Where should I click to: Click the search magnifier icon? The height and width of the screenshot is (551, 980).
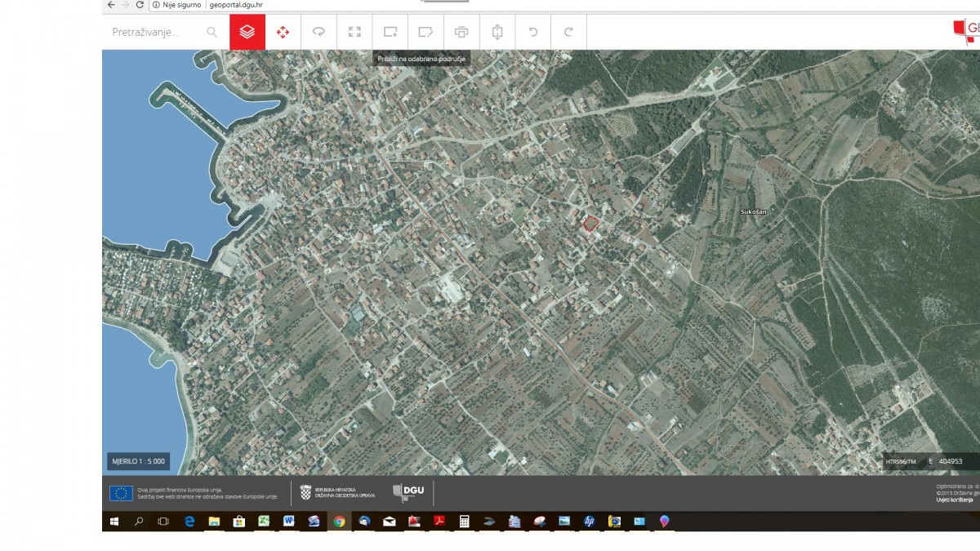pyautogui.click(x=212, y=32)
